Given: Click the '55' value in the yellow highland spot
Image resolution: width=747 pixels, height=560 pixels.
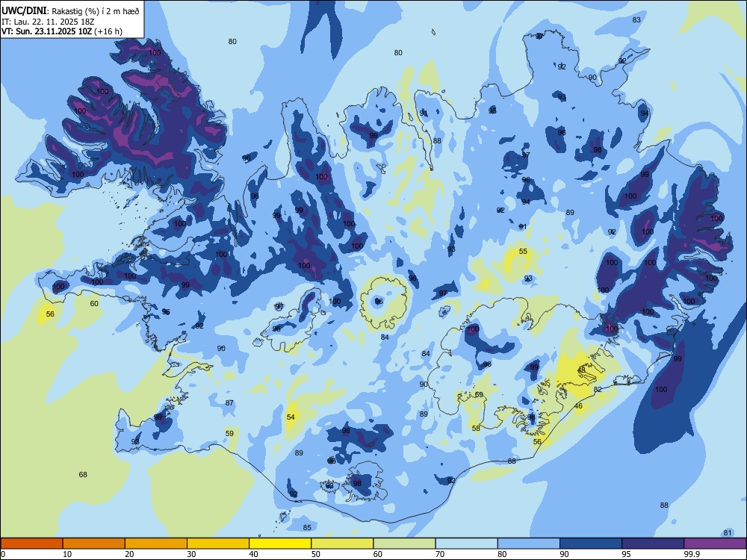Looking at the screenshot, I should tap(523, 252).
